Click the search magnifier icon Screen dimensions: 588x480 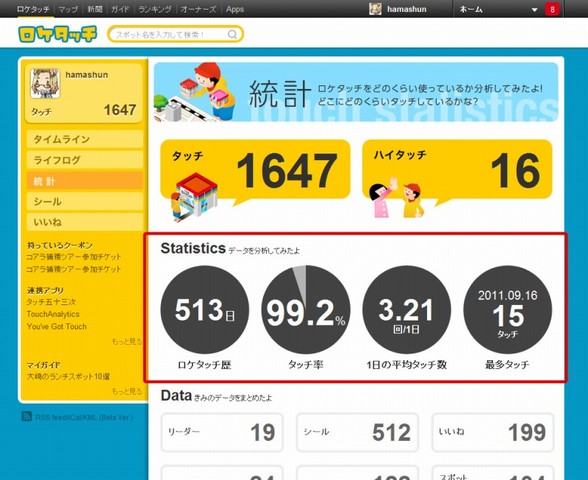point(232,34)
